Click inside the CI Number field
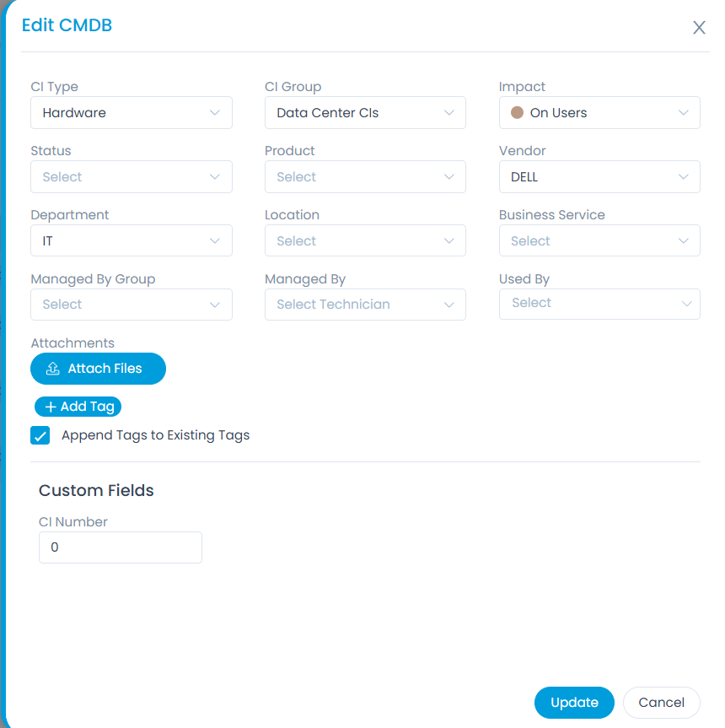 point(120,547)
